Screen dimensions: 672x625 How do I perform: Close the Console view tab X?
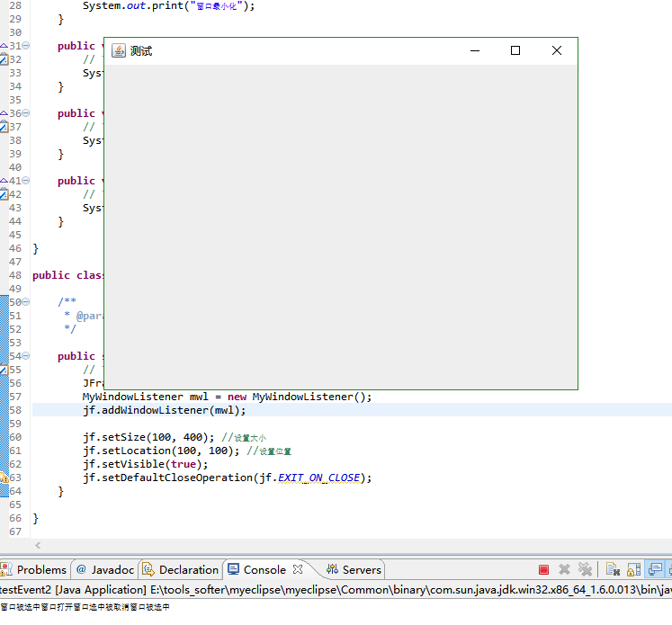click(298, 569)
